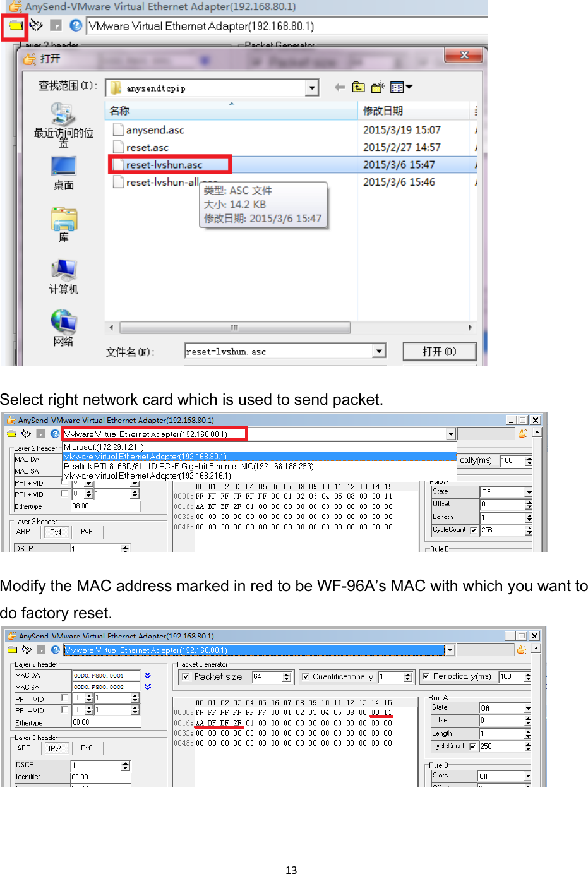Click the stop icon in the bottom AnySend window
Screen dimensions: 588x874
(x=40, y=650)
